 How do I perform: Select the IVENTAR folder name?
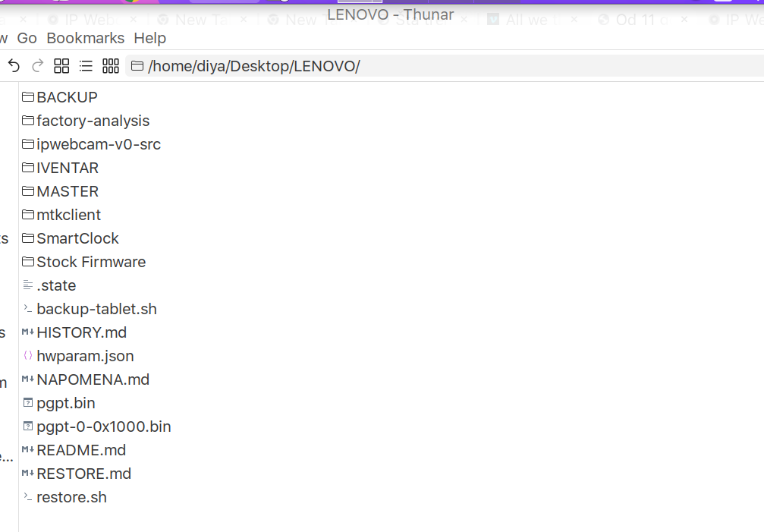[x=68, y=168]
